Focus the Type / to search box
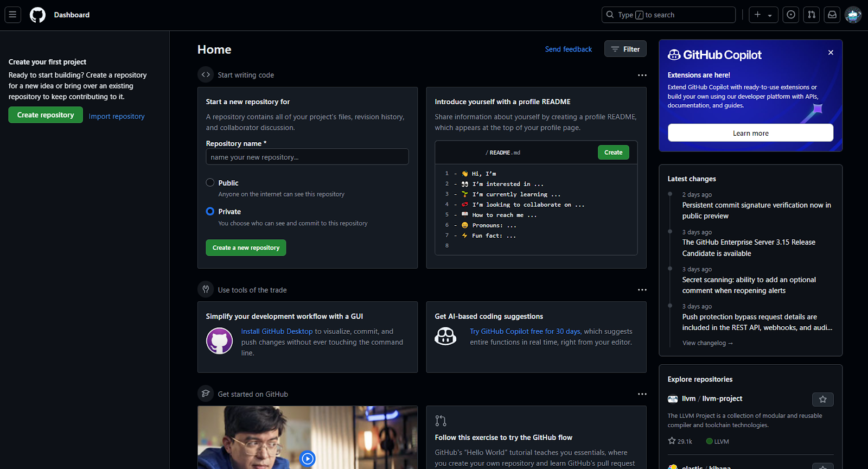868x469 pixels. click(x=668, y=15)
